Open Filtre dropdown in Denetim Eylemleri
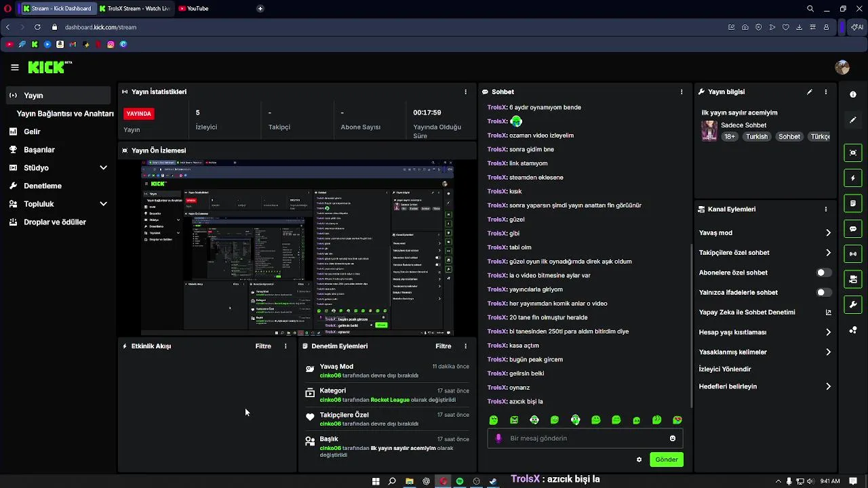 (443, 346)
